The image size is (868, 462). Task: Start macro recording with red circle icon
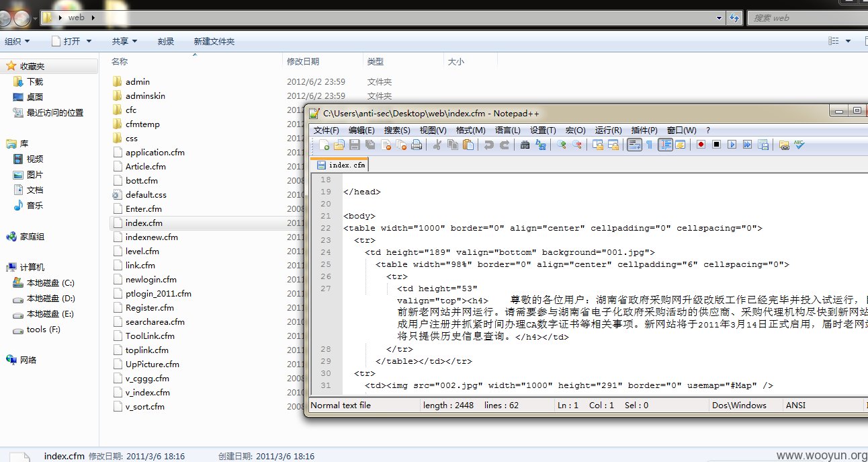click(x=701, y=145)
